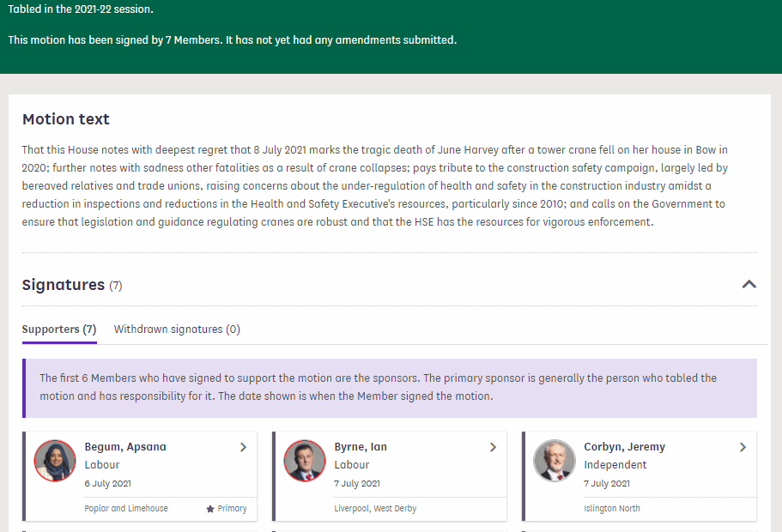The width and height of the screenshot is (782, 532).
Task: Switch to Withdrawn signatures tab
Action: (x=177, y=329)
